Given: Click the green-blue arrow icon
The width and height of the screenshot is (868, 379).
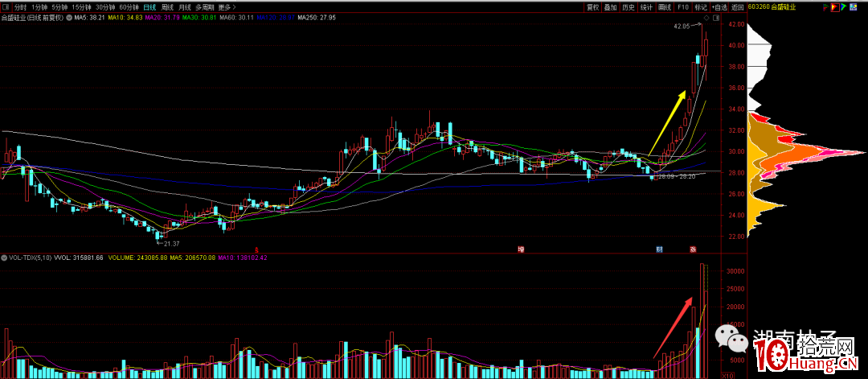Looking at the screenshot, I should coord(844,7).
